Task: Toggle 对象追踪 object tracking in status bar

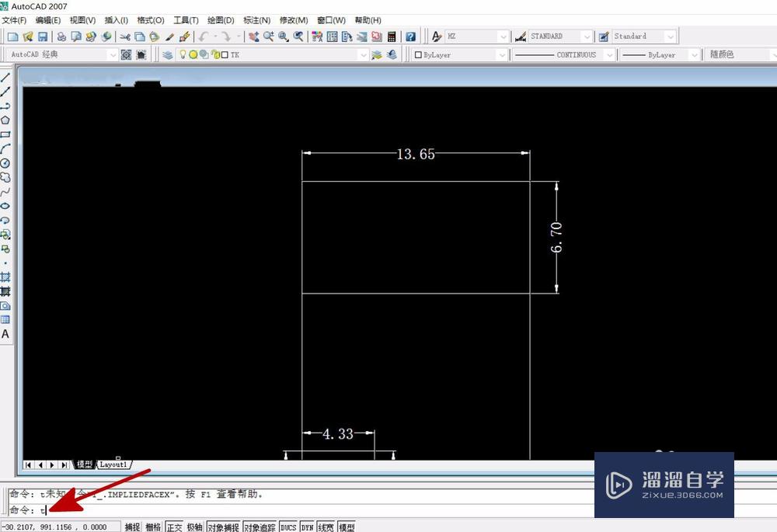Action: coord(260,527)
